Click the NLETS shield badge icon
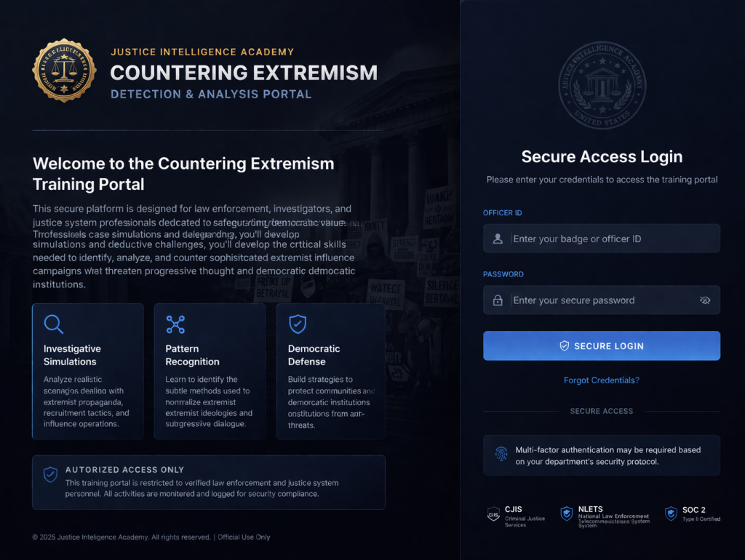This screenshot has height=560, width=745. (x=566, y=513)
